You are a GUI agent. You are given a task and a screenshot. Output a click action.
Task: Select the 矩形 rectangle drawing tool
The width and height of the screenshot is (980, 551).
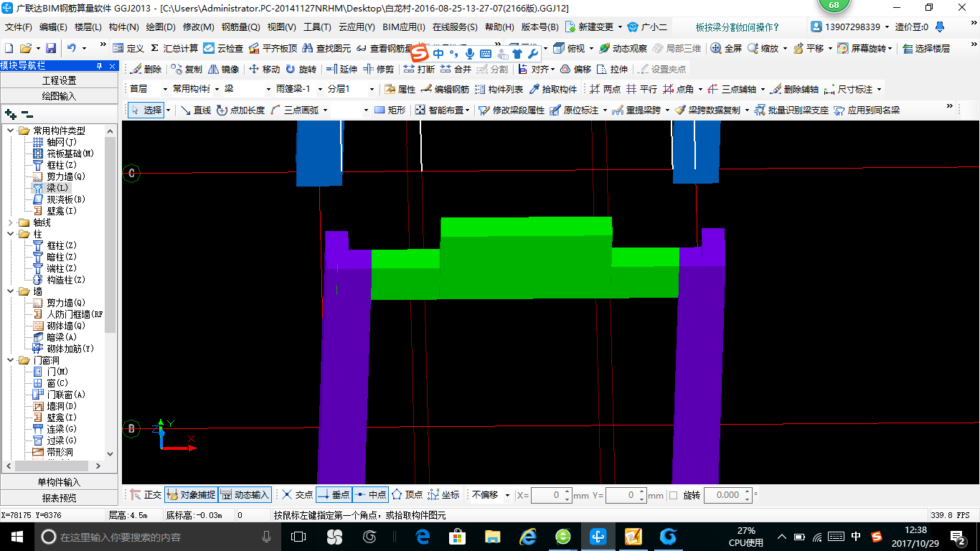(x=390, y=110)
